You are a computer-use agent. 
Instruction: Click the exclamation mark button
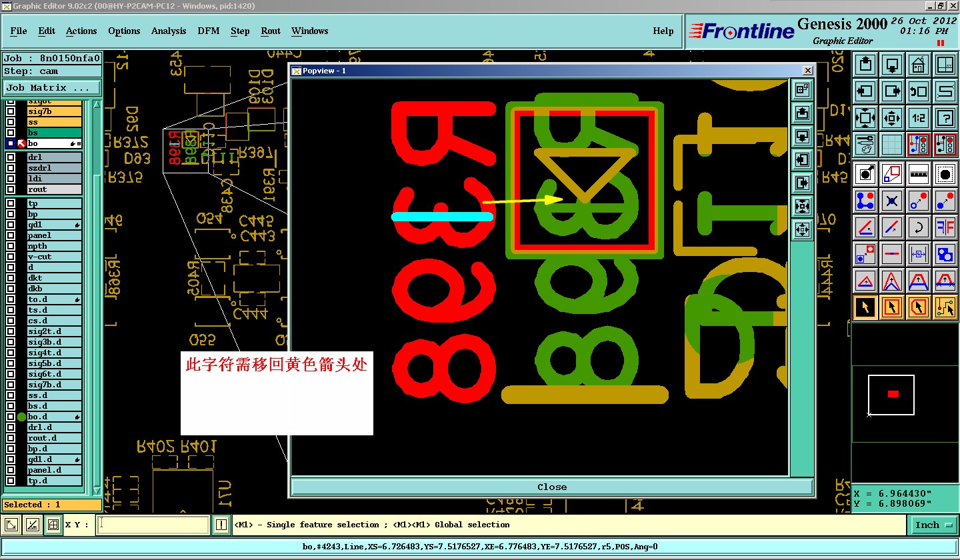click(221, 525)
